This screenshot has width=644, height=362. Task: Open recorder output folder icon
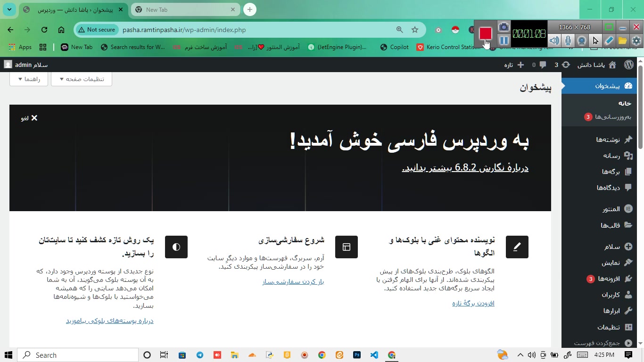coord(623,41)
